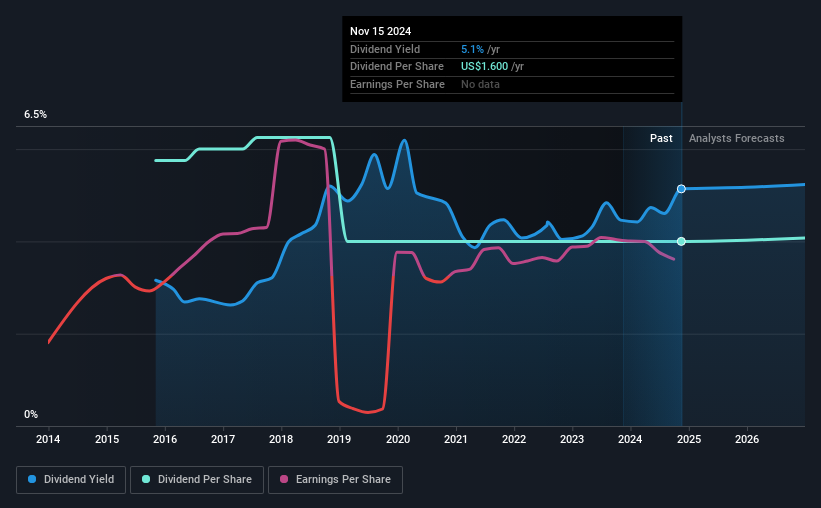Screen dimensions: 821x508
Task: Click the 2015 x-axis year label
Action: pos(107,439)
